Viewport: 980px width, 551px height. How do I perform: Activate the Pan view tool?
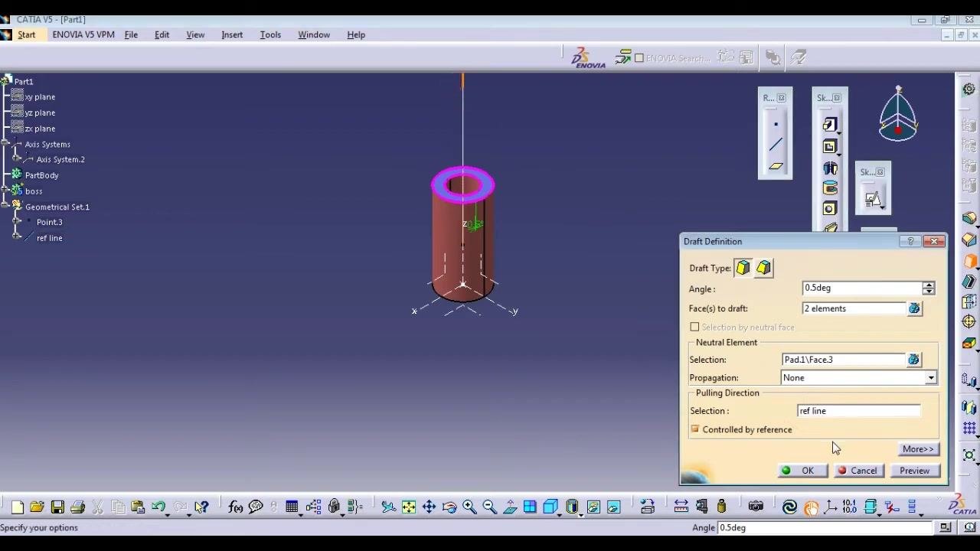coord(429,507)
